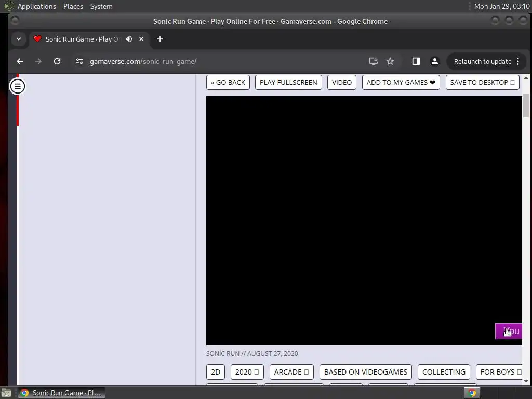Reload the page with the refresh icon

point(57,61)
